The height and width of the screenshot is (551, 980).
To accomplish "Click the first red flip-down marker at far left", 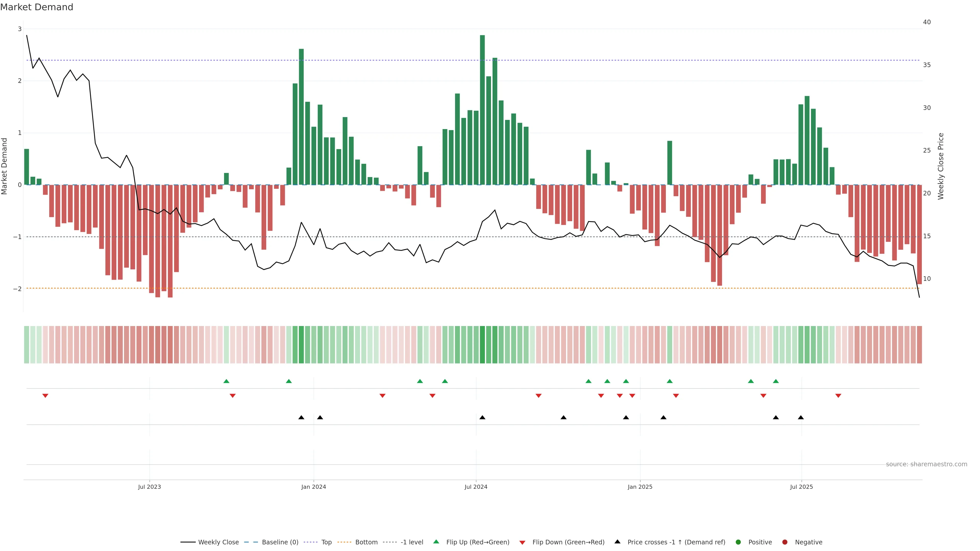I will pyautogui.click(x=45, y=396).
